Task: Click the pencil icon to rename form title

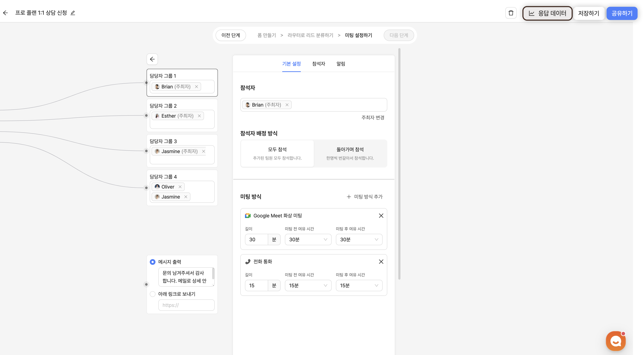Action: pos(73,13)
